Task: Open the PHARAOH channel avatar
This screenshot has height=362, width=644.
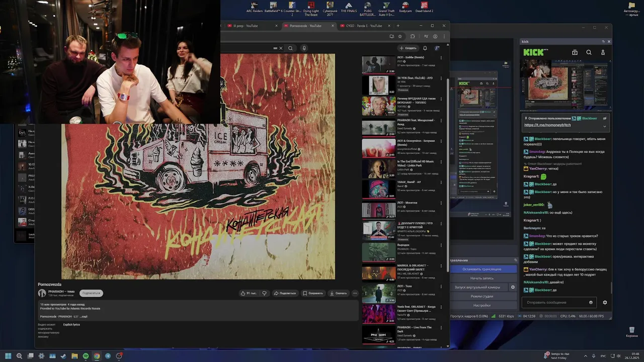Action: [x=42, y=293]
